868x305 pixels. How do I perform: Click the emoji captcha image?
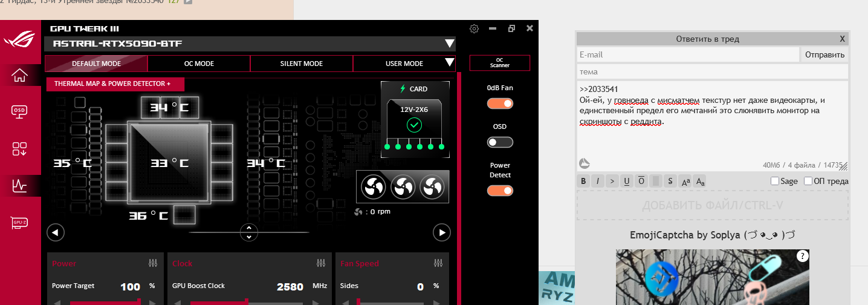[713, 277]
